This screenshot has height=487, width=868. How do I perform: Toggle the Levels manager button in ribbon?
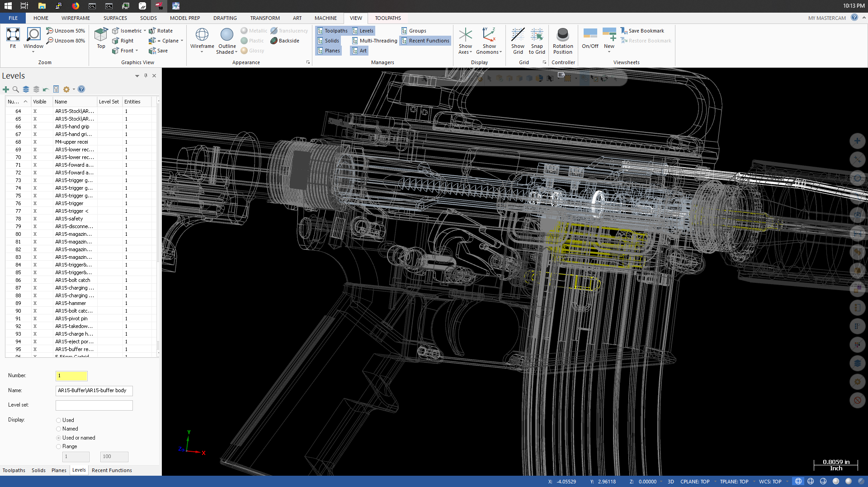pos(363,31)
